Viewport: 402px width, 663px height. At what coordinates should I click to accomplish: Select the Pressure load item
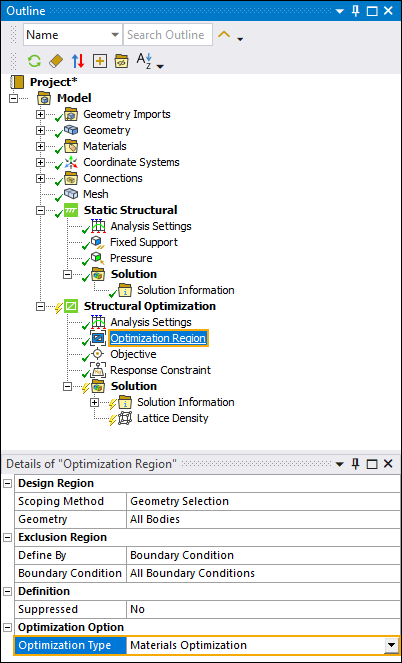(131, 258)
